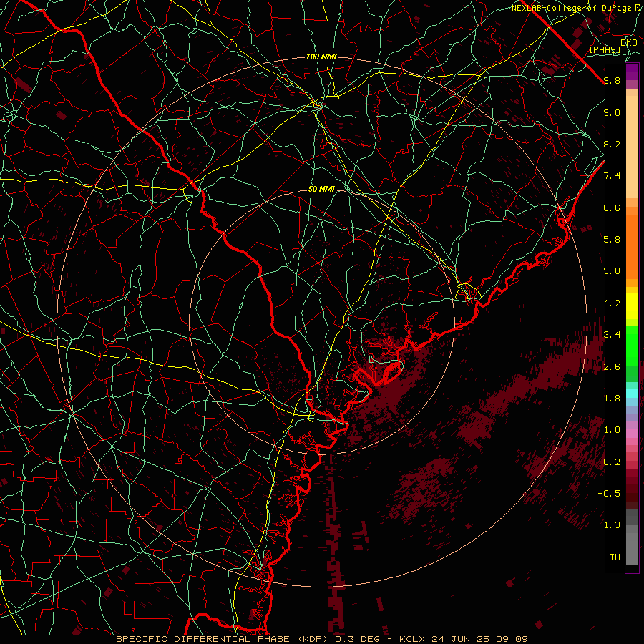Click the 3.4 scale value
Screen dimensions: 644x644
pos(612,335)
